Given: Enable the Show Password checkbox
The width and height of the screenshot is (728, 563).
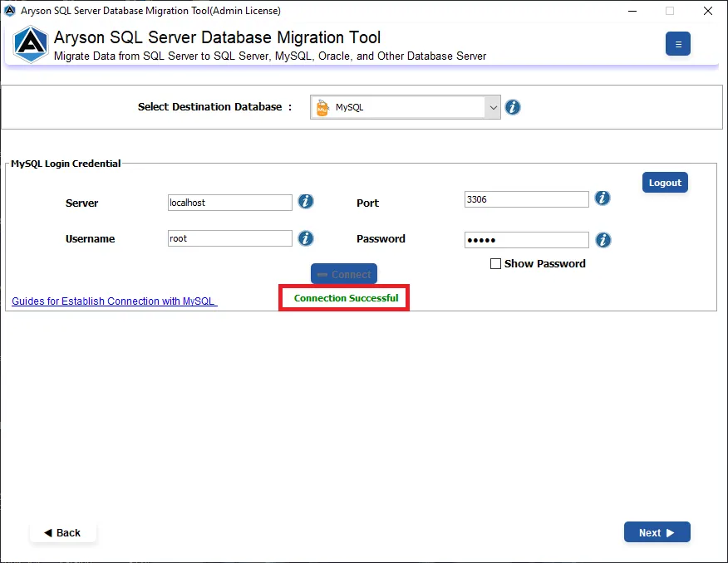Looking at the screenshot, I should [495, 264].
